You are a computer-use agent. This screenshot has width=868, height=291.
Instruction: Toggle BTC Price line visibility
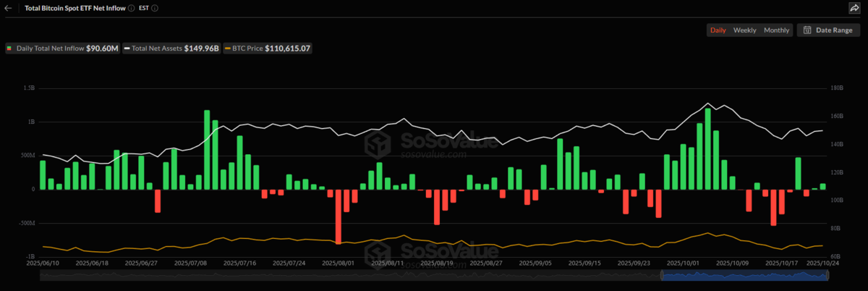coord(268,48)
